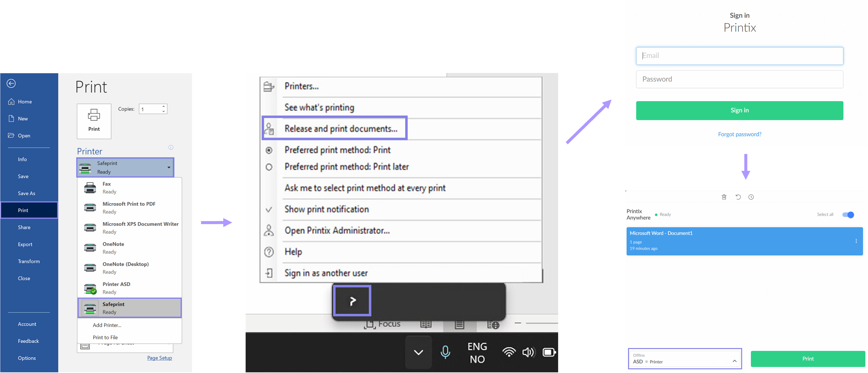Expand the ASD Printer selector
868x373 pixels.
[x=685, y=359]
